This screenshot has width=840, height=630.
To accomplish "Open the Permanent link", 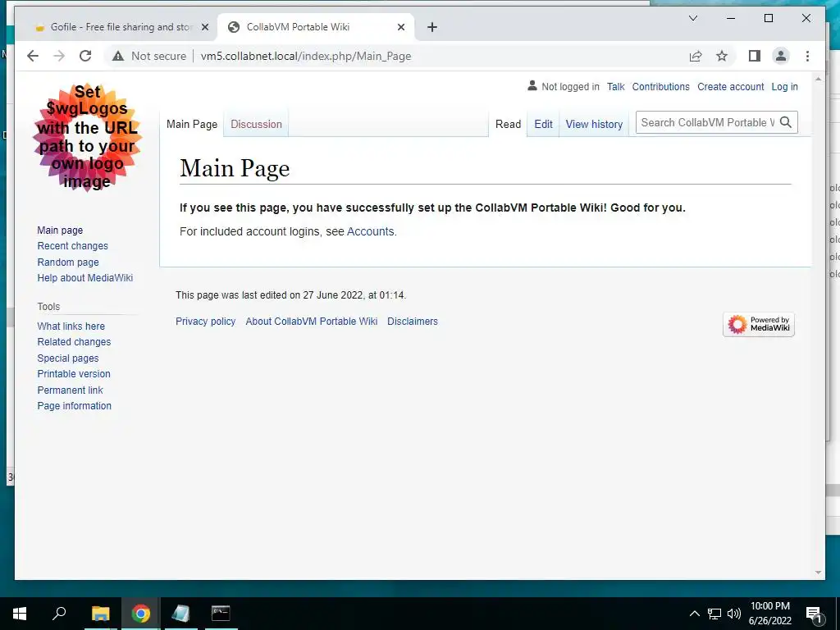I will coord(70,390).
